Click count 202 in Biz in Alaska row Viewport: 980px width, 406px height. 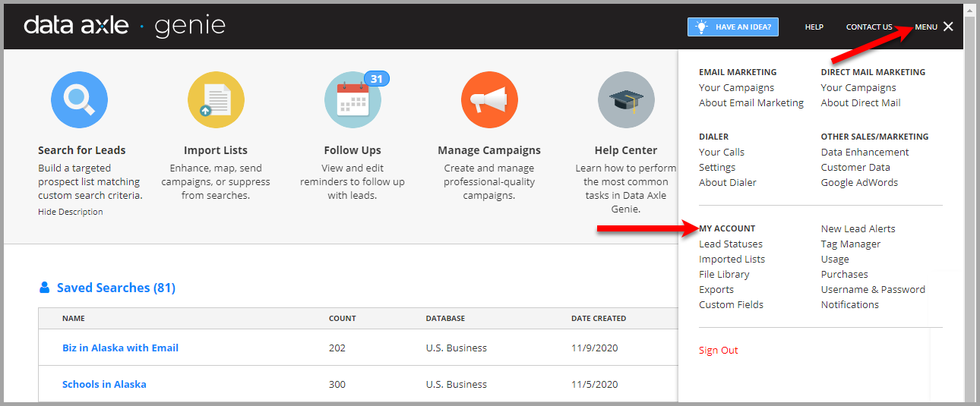(337, 348)
